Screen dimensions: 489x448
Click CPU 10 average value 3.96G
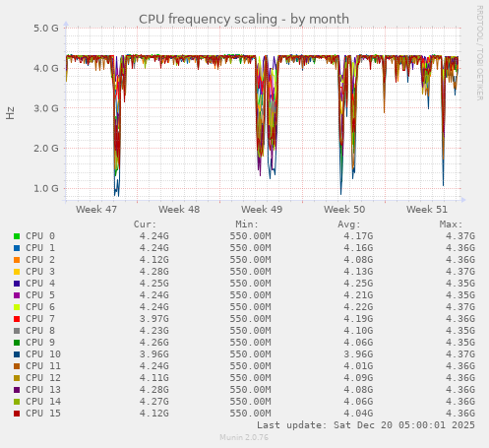click(x=358, y=354)
